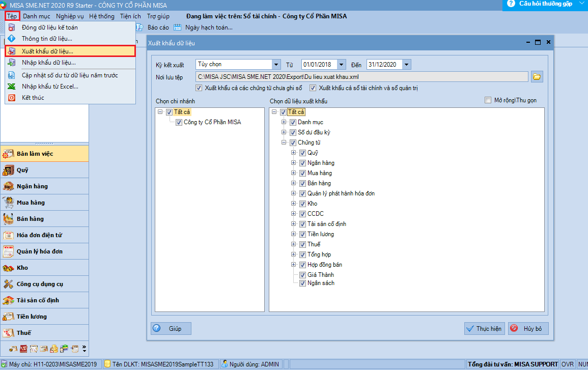This screenshot has height=370, width=588.
Task: Open the Tệp menu
Action: point(12,16)
